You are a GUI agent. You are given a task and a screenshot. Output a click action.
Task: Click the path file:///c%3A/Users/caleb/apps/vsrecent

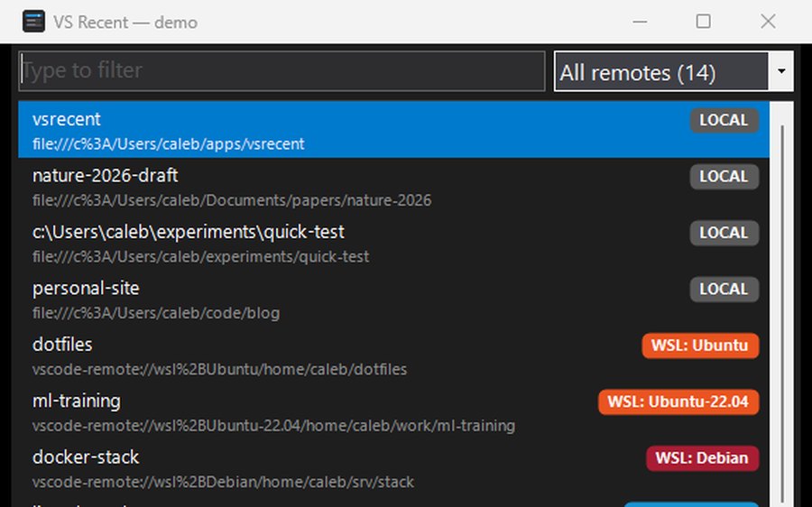[169, 144]
